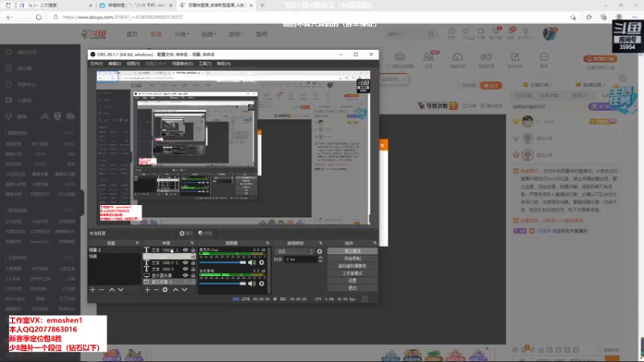Viewport: 644px width, 362px height.
Task: Toggle the lock of 显示器采集 source
Action: 193,275
